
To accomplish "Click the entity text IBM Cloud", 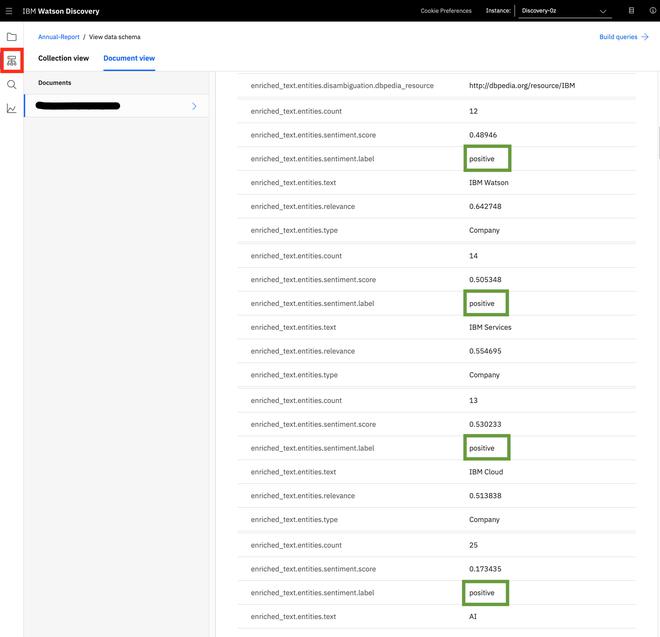I will 486,472.
